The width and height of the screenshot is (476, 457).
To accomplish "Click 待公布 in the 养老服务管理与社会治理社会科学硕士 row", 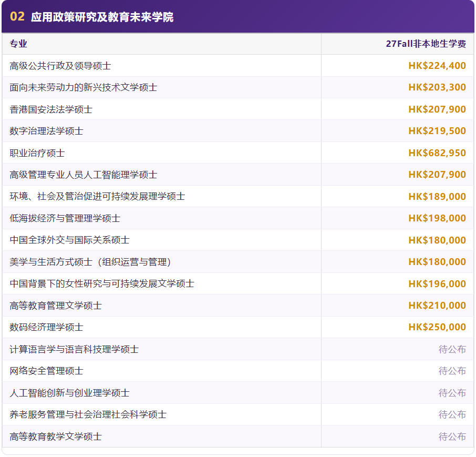I will 452,415.
